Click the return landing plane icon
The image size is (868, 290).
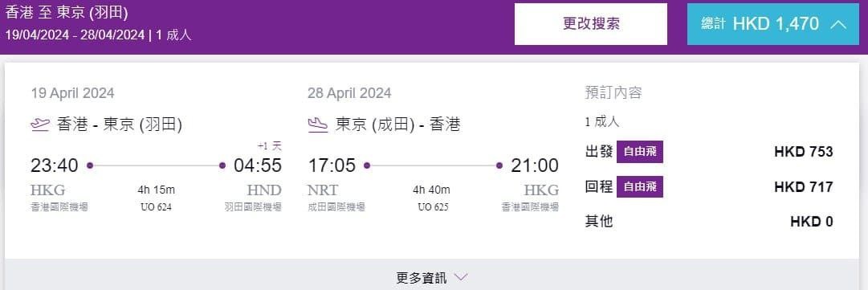[x=318, y=125]
